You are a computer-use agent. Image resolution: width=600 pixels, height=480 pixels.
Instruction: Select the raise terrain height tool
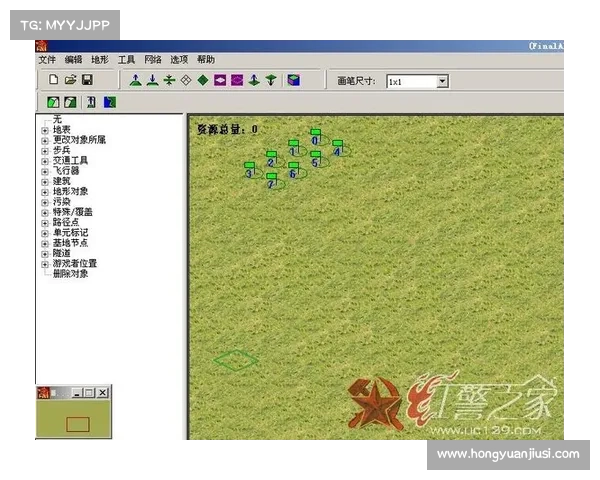(x=136, y=80)
